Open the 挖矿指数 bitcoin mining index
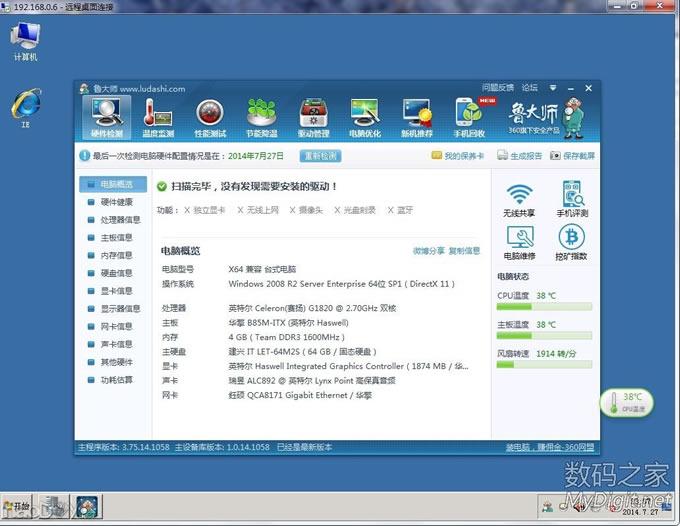 tap(572, 243)
